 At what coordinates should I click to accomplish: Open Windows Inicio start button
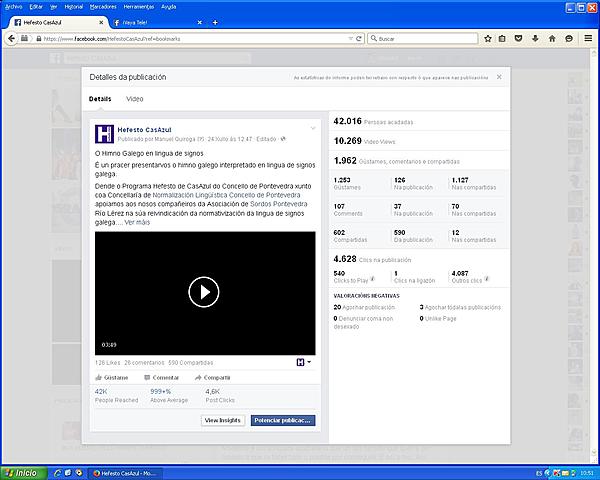click(22, 473)
